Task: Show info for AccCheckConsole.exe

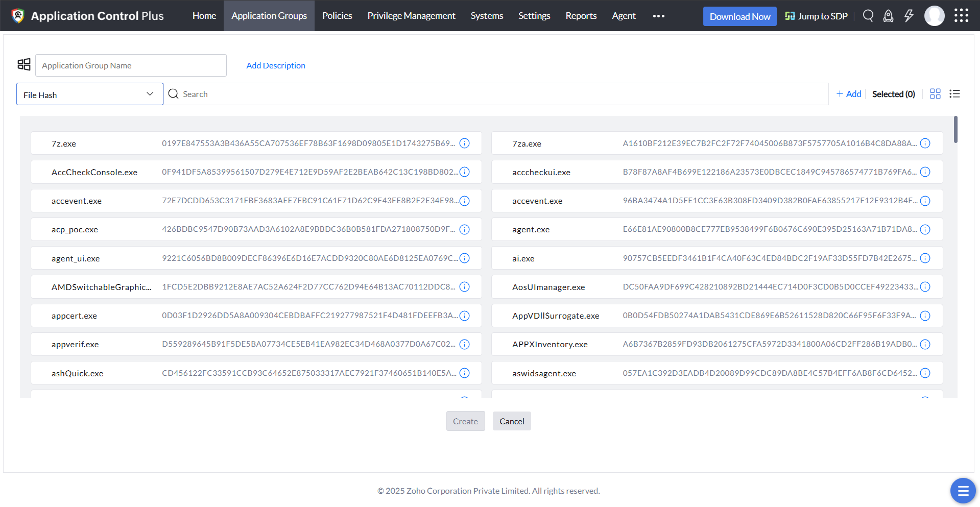Action: point(465,172)
